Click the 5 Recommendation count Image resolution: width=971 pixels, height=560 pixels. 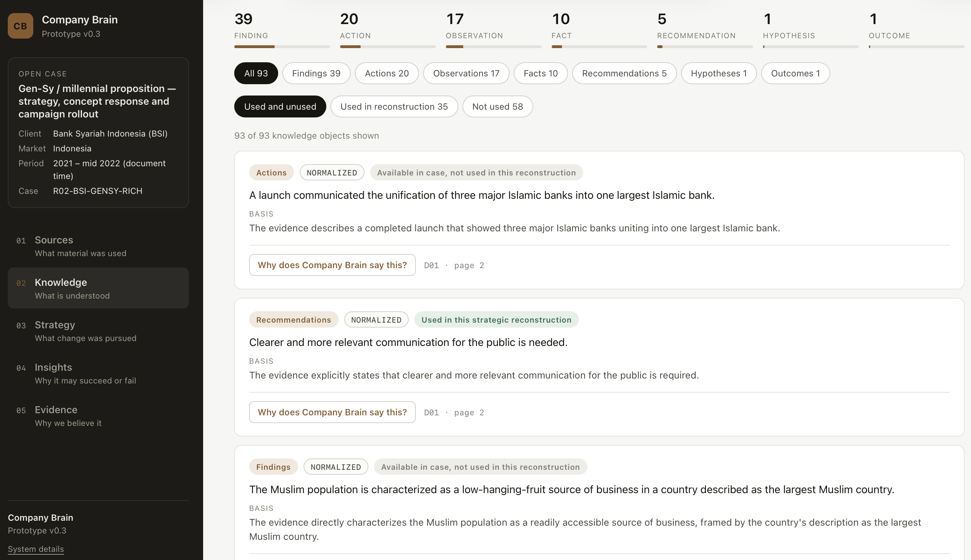(662, 19)
